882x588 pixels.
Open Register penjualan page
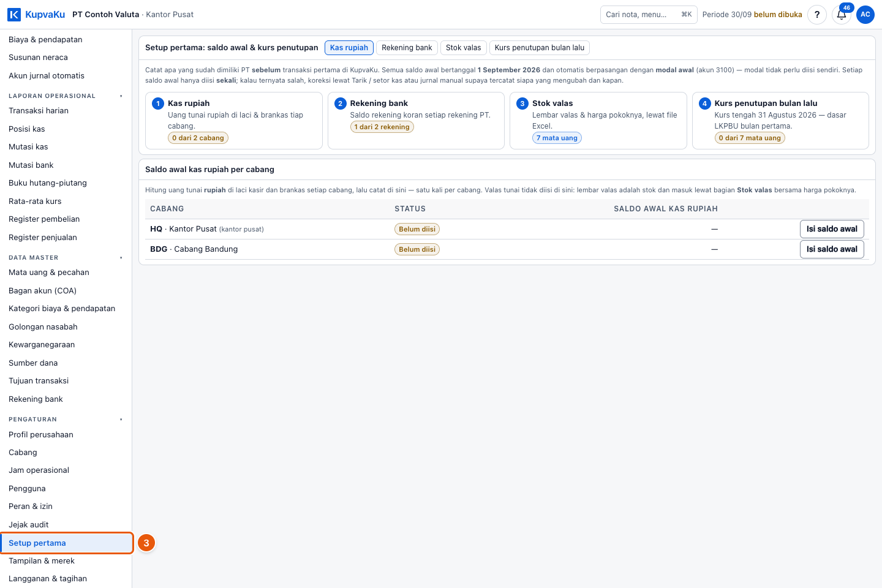66,237
